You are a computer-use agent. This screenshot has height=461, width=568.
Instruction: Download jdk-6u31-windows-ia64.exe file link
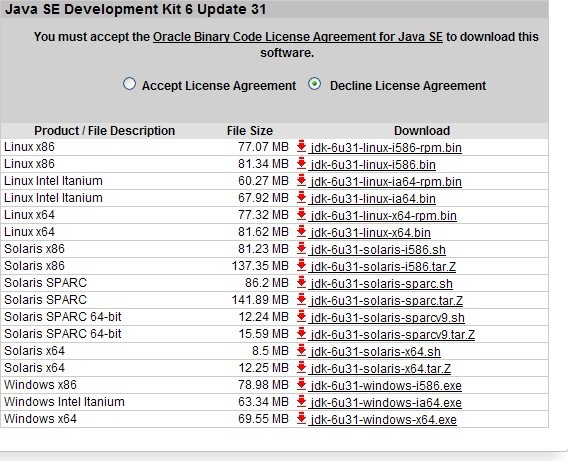(385, 403)
